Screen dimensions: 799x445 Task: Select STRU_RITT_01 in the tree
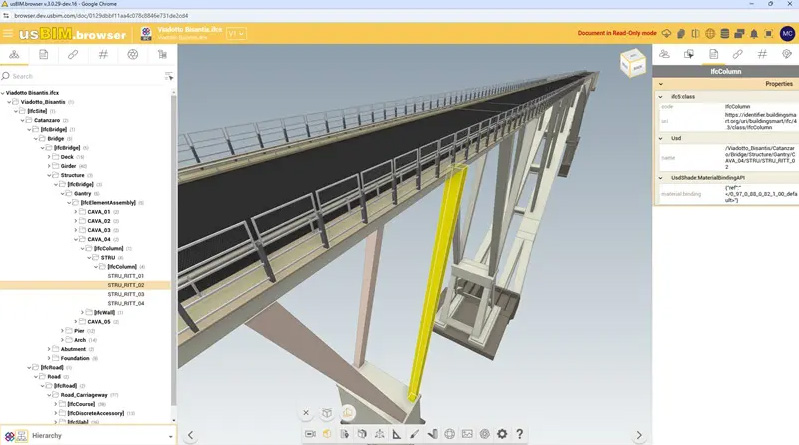click(126, 276)
